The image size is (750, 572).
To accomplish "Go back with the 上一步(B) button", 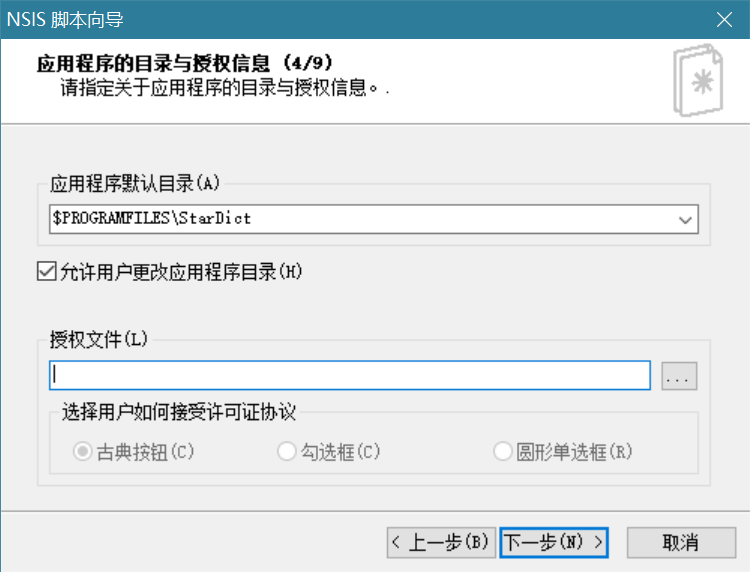I will coord(440,542).
